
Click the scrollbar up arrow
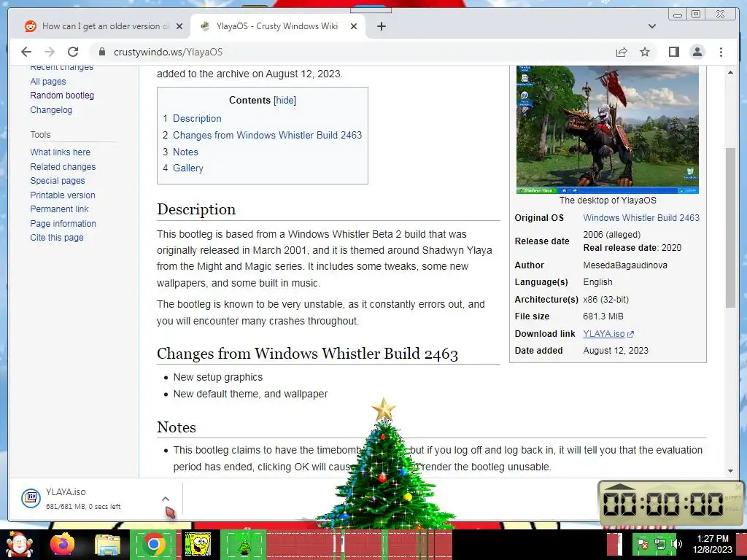730,72
